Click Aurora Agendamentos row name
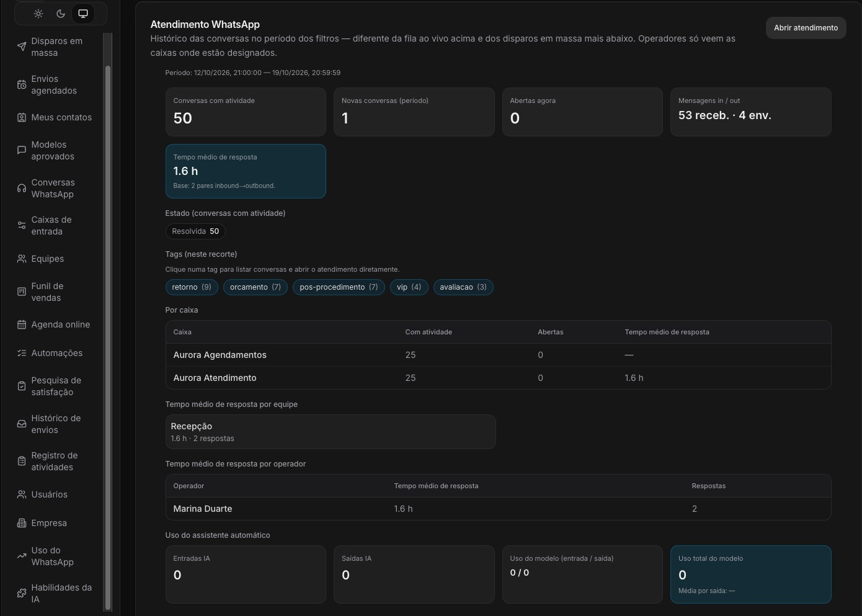 [x=220, y=355]
